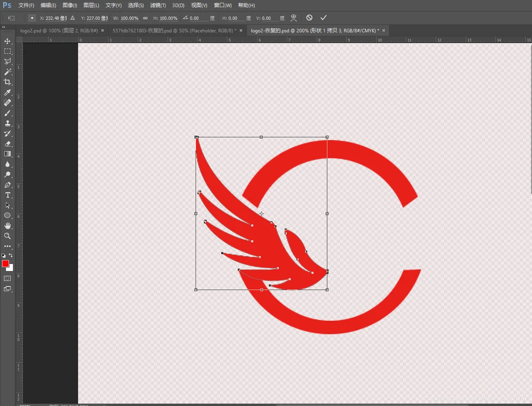Select the Zoom tool
The width and height of the screenshot is (532, 406).
pyautogui.click(x=8, y=236)
